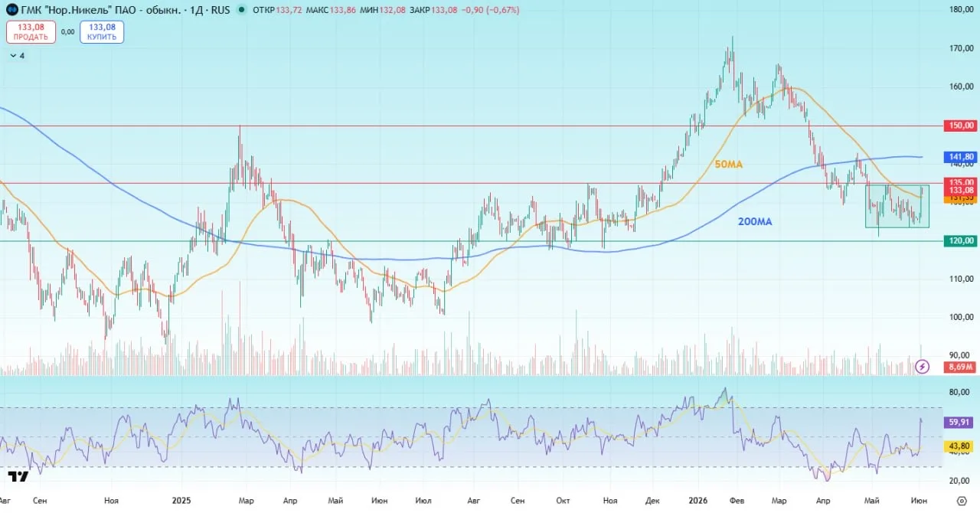
Task: Click the TradingView logo in bottom corner
Action: (x=18, y=476)
